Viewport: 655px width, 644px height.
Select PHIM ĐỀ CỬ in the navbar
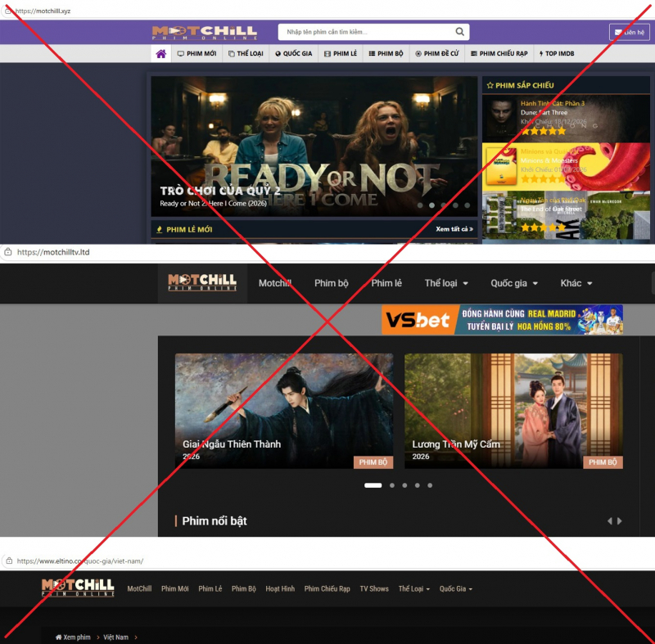point(437,53)
